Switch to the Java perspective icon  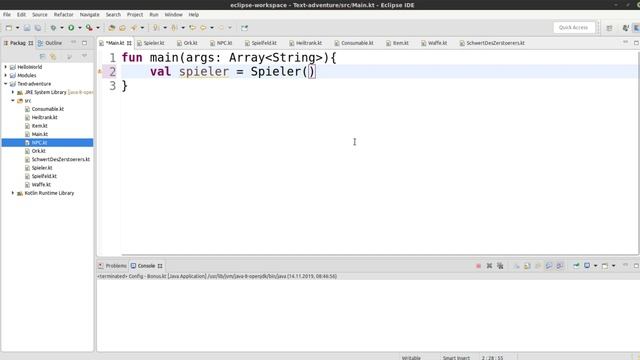tap(625, 28)
